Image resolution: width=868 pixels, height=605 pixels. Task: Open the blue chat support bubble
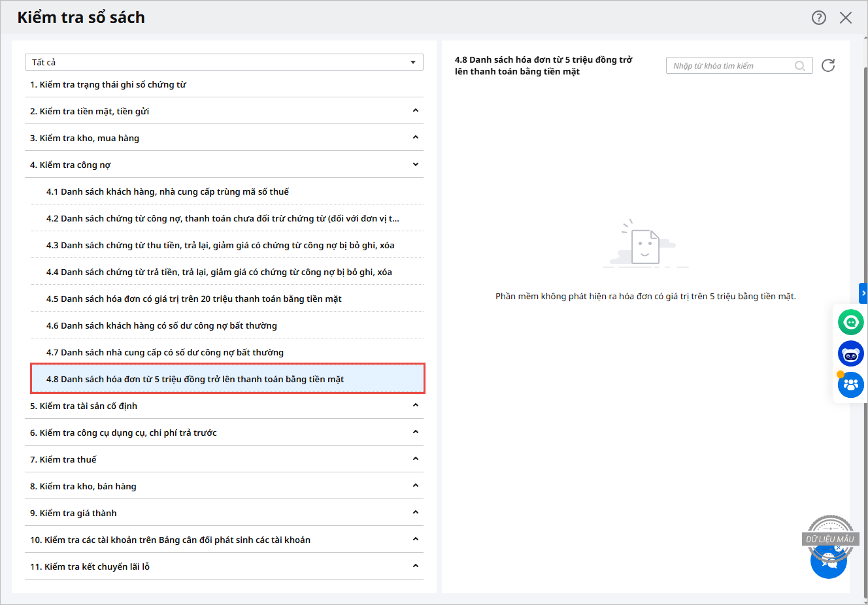coord(828,562)
